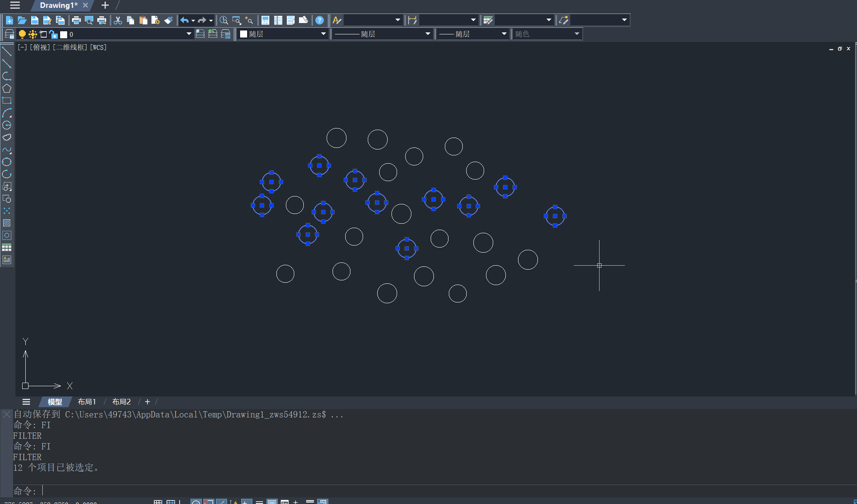Toggle layer 0 lock padlock icon
Image resolution: width=857 pixels, height=504 pixels.
[53, 34]
